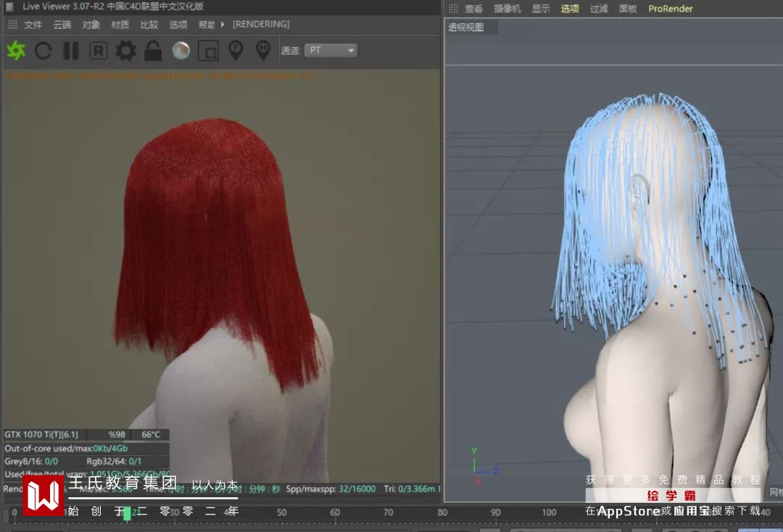Click frame 60 on the timeline
Viewport: 783px width, 532px height.
(334, 512)
